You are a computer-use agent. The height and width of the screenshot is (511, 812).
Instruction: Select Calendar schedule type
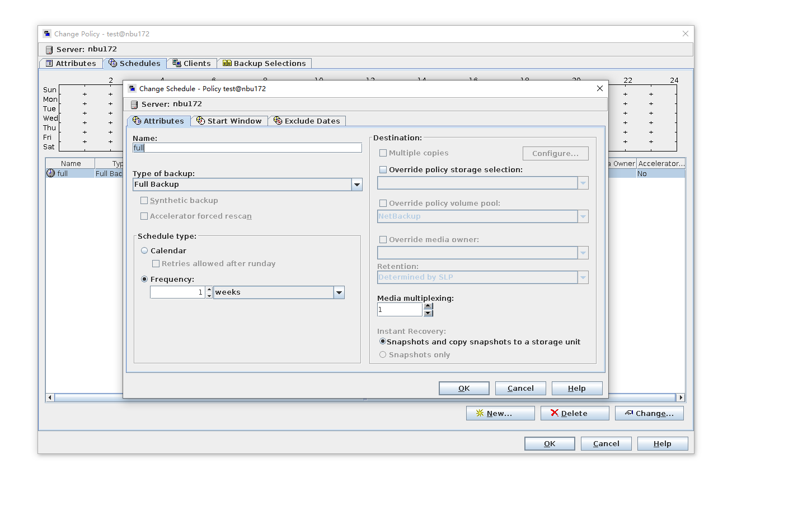144,250
